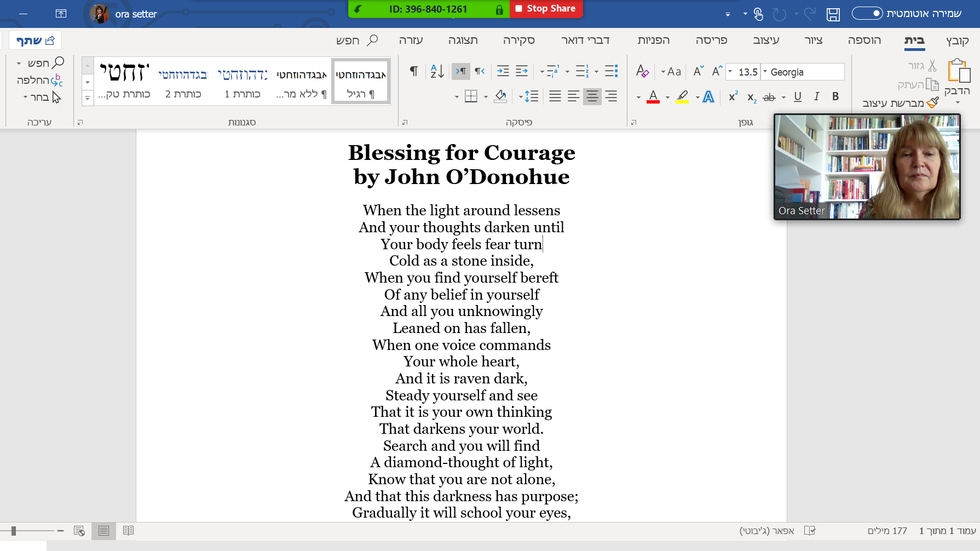
Task: Click the yellow text highlight color
Action: pyautogui.click(x=682, y=97)
